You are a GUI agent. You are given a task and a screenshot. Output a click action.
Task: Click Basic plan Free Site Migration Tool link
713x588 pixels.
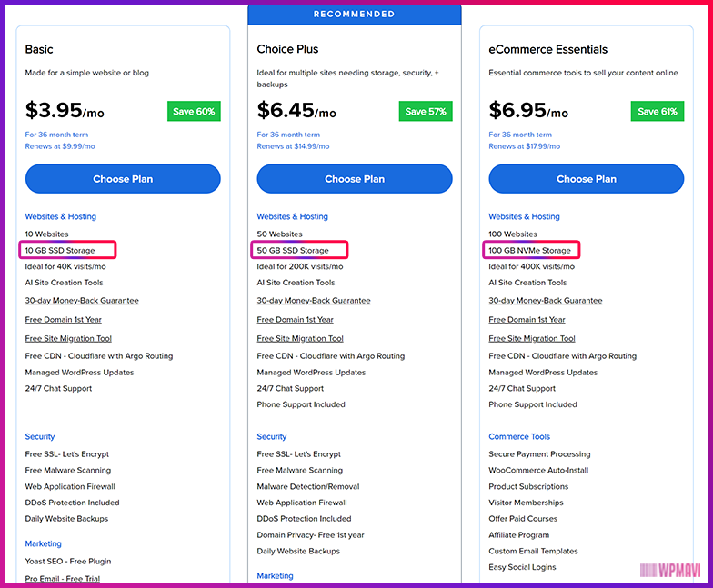point(68,338)
